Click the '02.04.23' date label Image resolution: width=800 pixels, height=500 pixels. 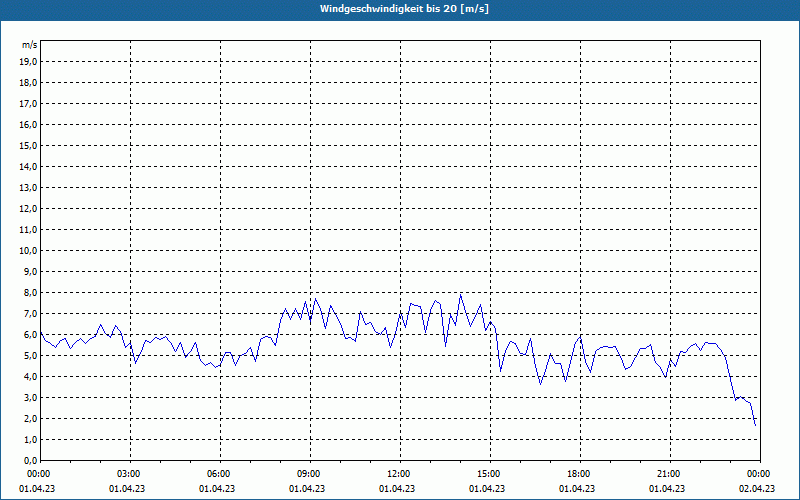pyautogui.click(x=757, y=489)
